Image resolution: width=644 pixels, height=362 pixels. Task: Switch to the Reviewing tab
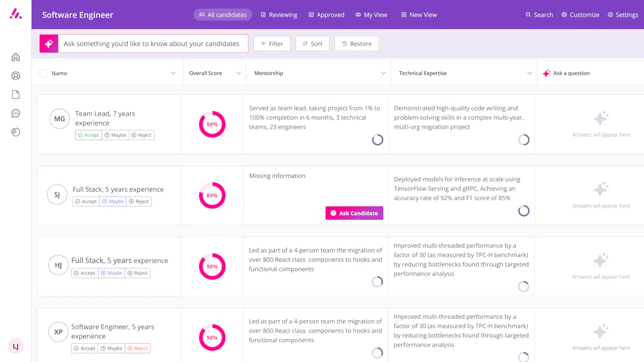[279, 14]
